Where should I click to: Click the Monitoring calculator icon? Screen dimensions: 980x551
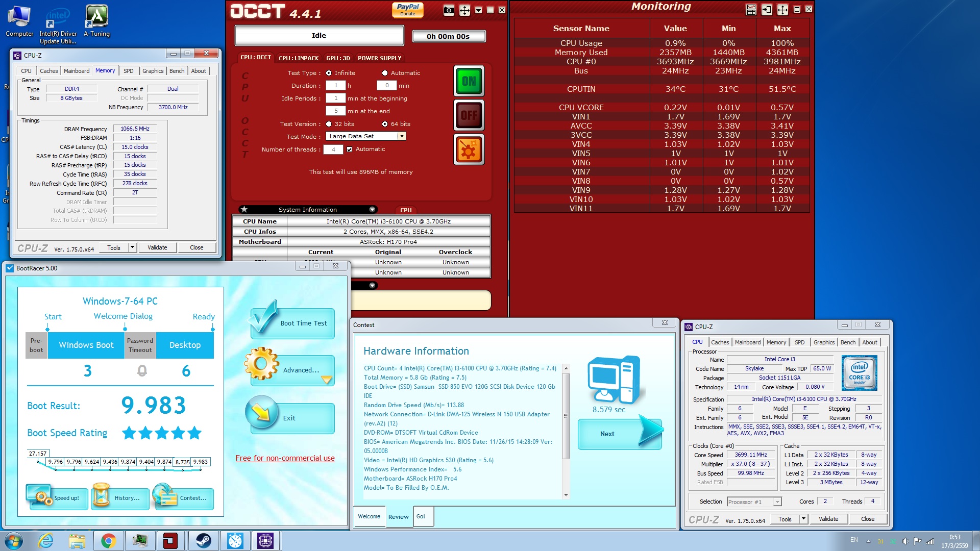(751, 10)
